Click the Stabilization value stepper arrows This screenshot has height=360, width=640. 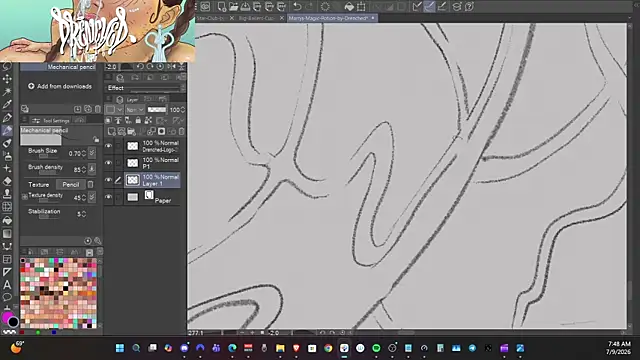84,214
